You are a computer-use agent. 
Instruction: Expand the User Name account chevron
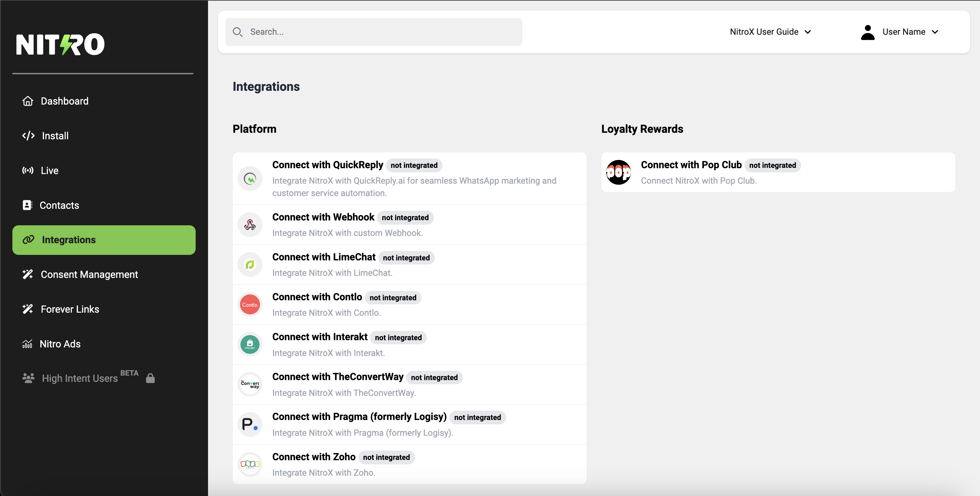pos(935,32)
